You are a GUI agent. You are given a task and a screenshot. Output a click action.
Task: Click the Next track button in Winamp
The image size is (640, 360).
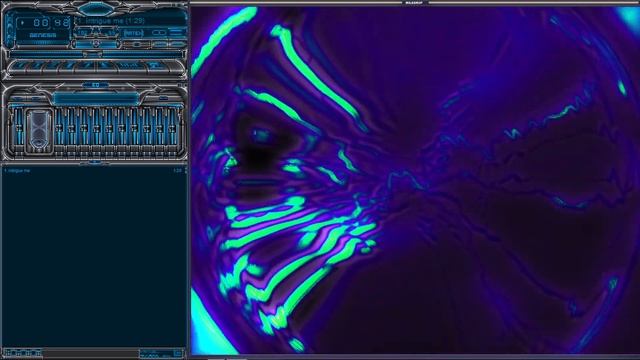84,65
